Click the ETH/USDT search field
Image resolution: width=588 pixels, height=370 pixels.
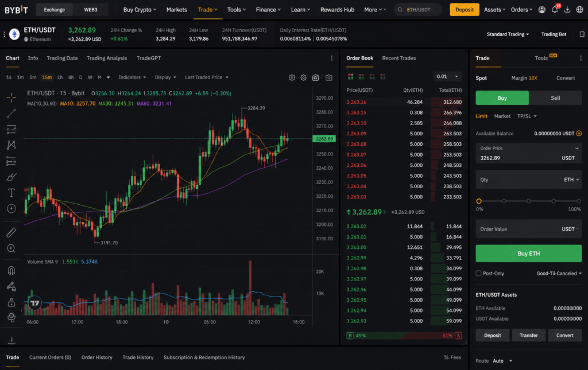(x=418, y=10)
